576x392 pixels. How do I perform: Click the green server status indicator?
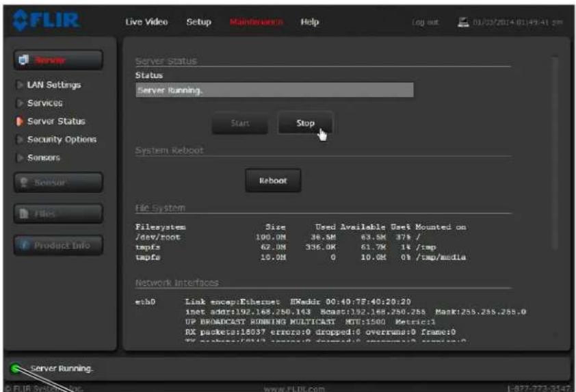(16, 368)
